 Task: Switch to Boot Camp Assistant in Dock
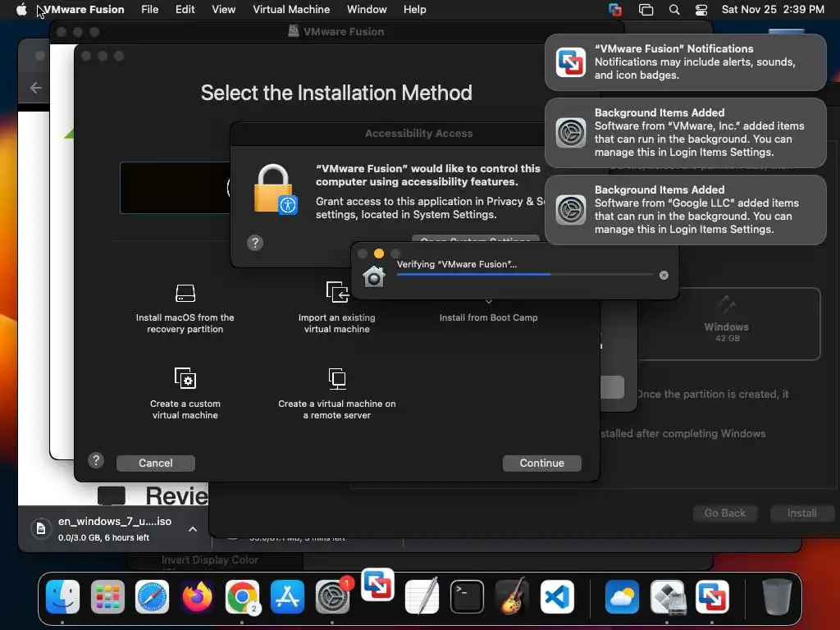click(x=667, y=596)
